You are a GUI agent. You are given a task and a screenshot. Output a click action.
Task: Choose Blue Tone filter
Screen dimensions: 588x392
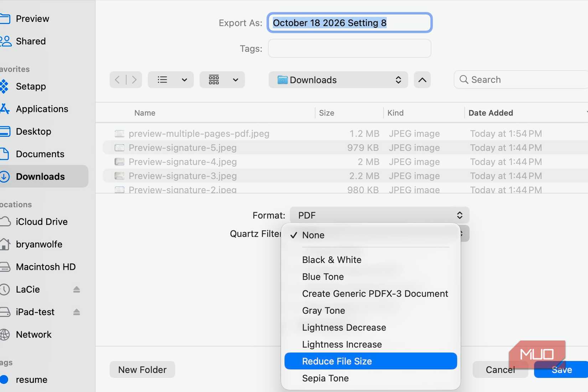[371, 277]
